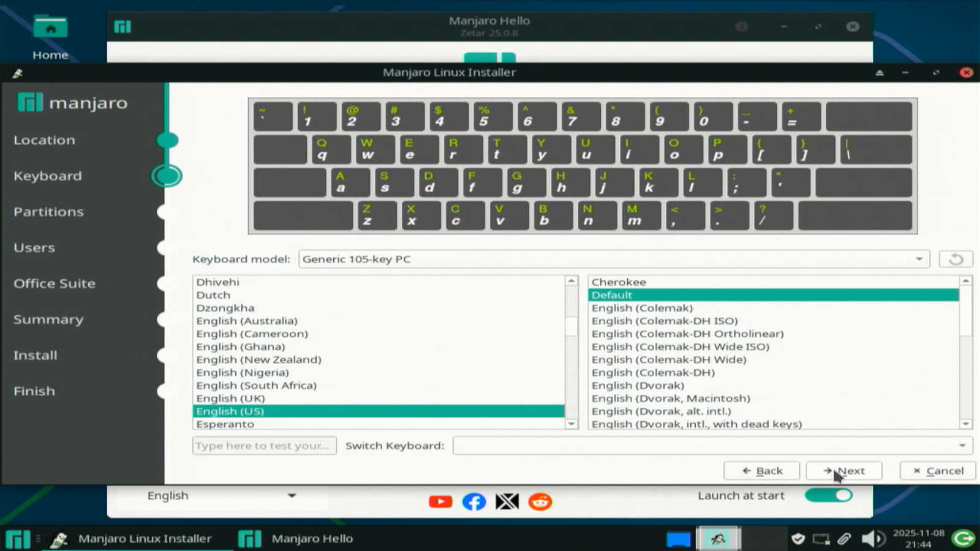Viewport: 980px width, 551px height.
Task: Select the English (Colemak) variant
Action: [774, 308]
